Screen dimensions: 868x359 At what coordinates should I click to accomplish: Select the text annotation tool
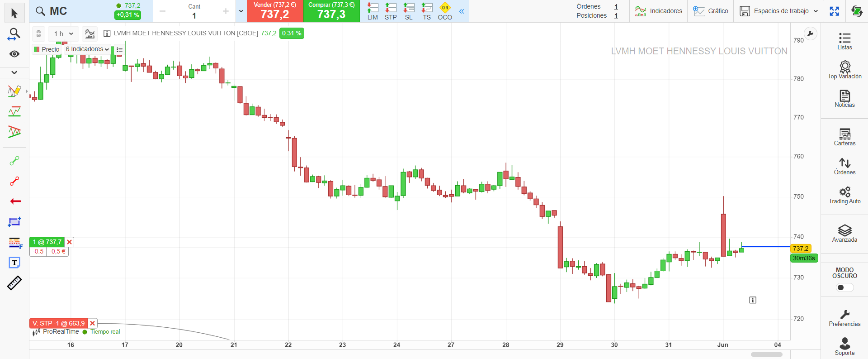coord(14,263)
